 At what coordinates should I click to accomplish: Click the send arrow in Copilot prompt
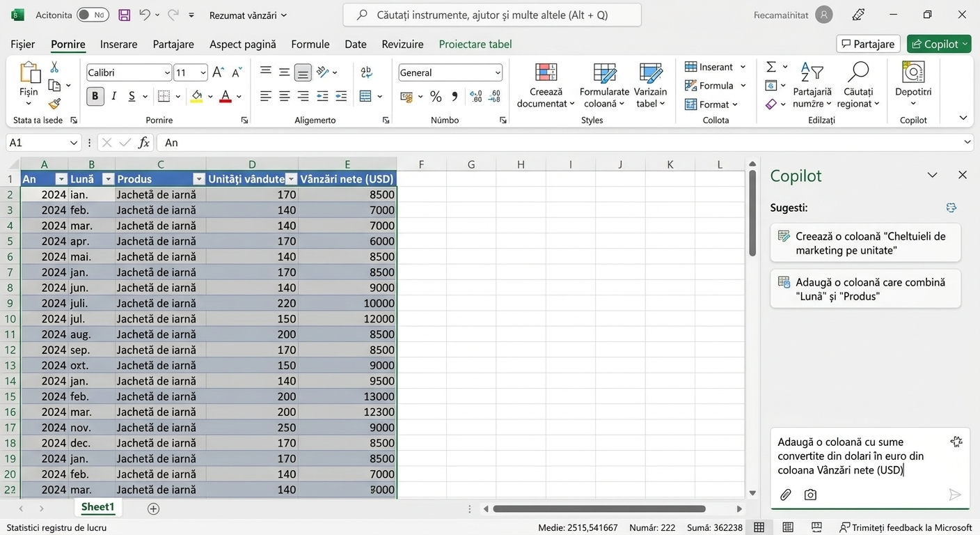(x=955, y=495)
